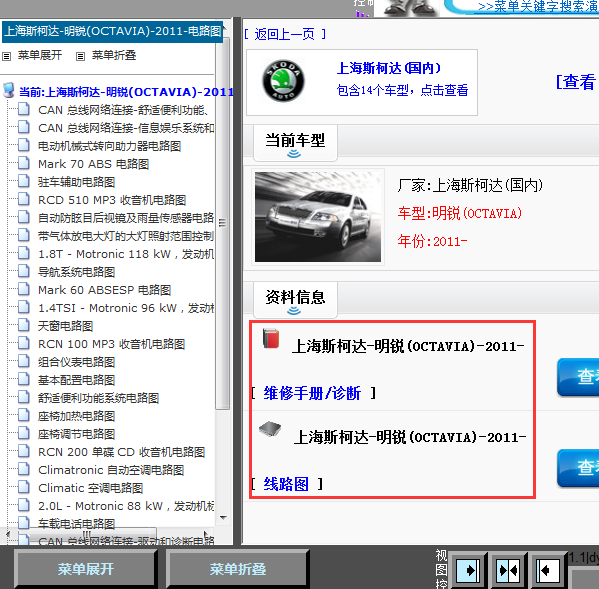Click the blue 查看 button for repair manual
The width and height of the screenshot is (599, 589).
(578, 377)
